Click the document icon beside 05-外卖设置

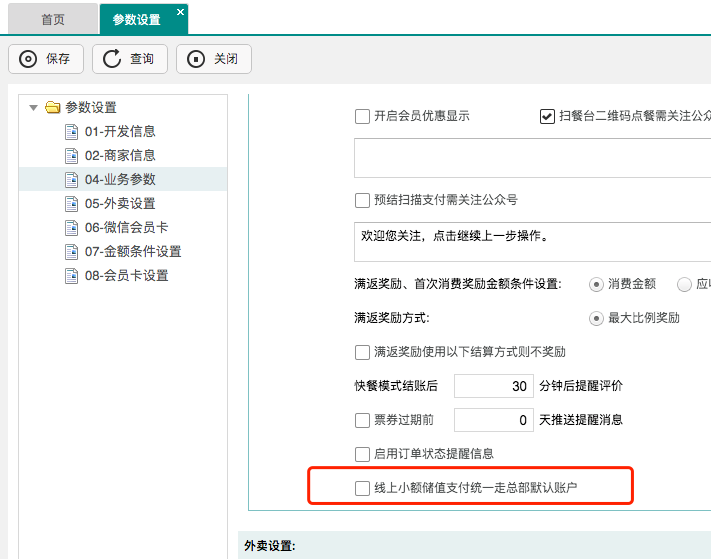click(x=71, y=204)
